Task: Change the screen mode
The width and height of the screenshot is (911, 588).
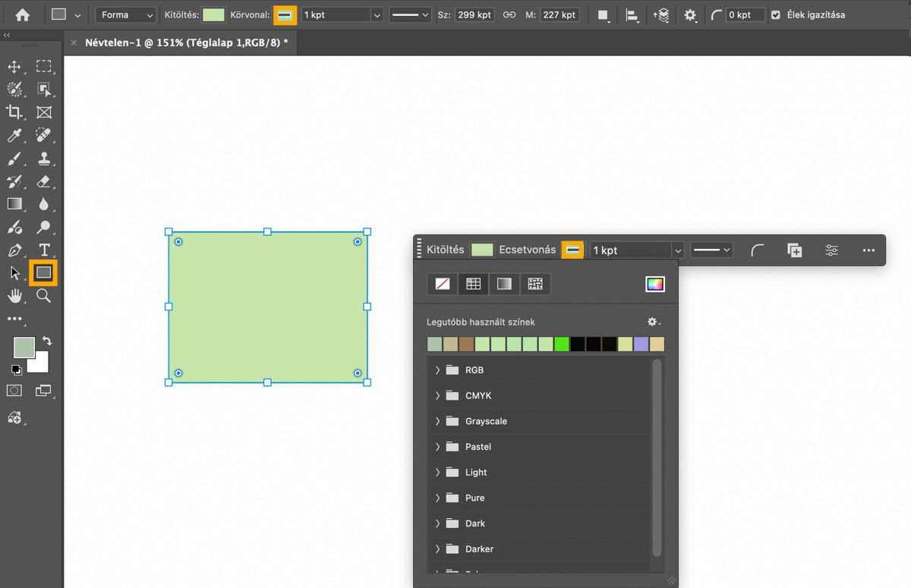Action: [44, 391]
